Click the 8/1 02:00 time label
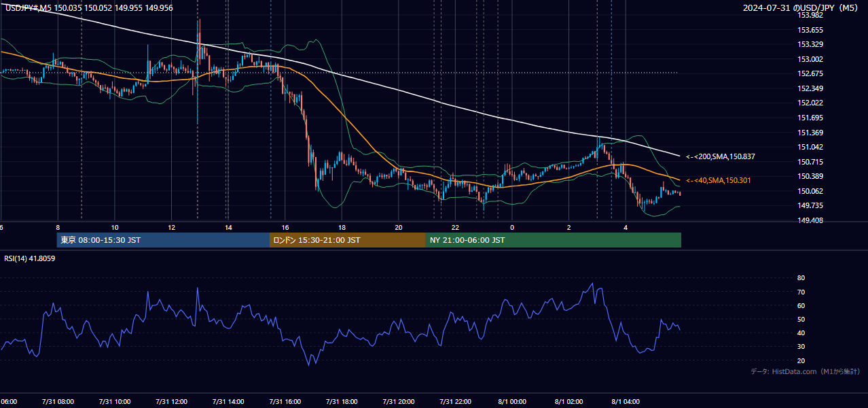The image size is (868, 408). click(568, 401)
